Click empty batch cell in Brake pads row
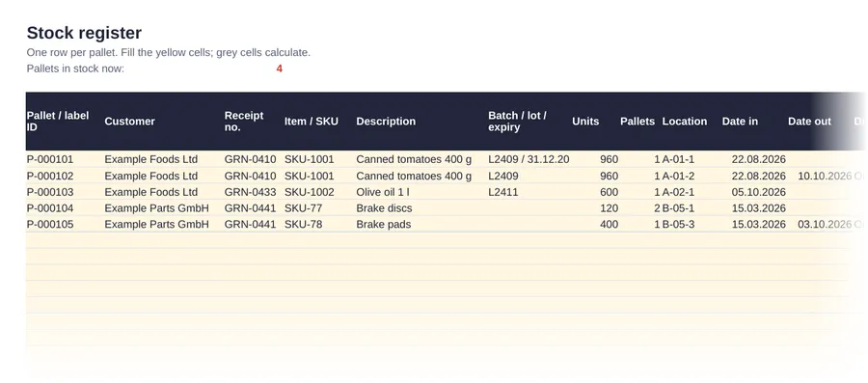Viewport: 868px width, 383px height. click(x=529, y=224)
